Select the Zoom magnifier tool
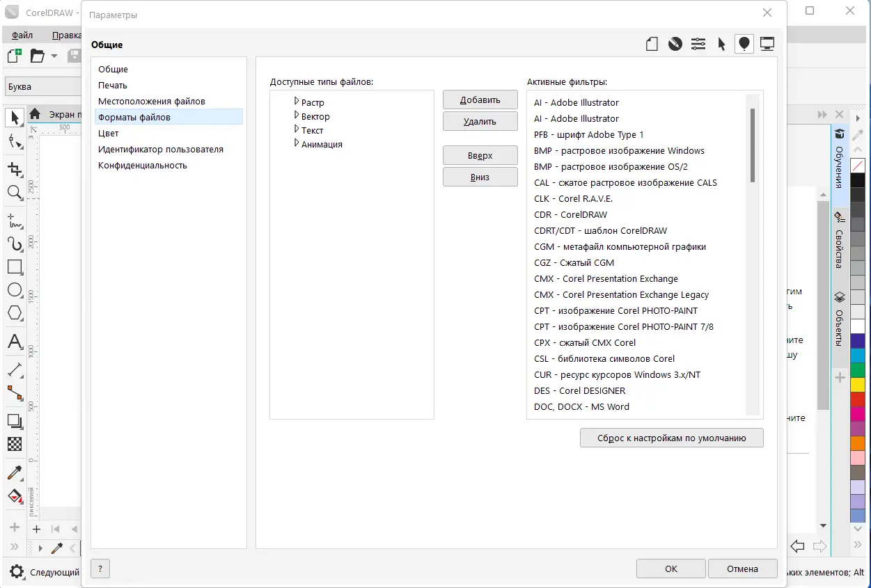The width and height of the screenshot is (871, 588). [x=15, y=193]
